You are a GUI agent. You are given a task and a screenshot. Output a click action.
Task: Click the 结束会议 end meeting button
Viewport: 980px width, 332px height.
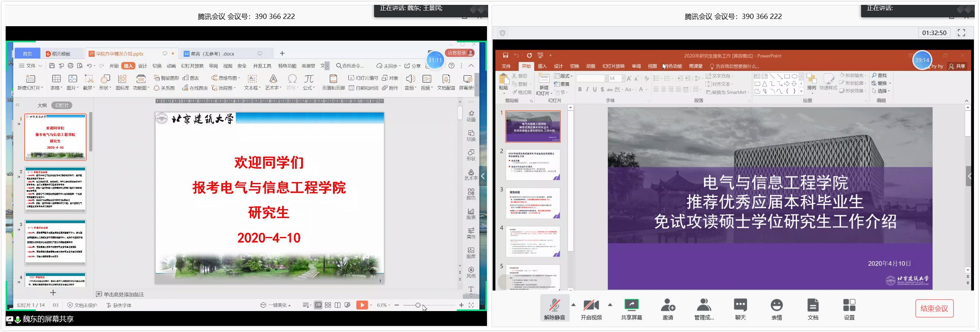point(934,309)
